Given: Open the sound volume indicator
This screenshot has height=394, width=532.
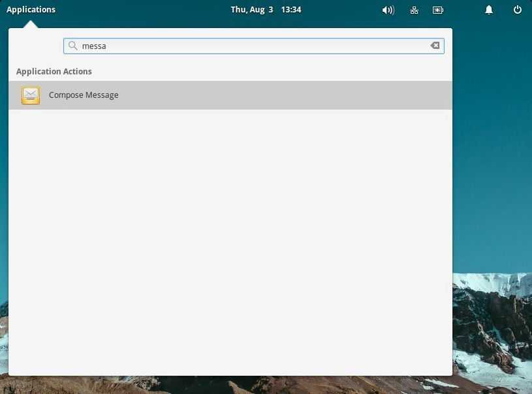Looking at the screenshot, I should 388,10.
